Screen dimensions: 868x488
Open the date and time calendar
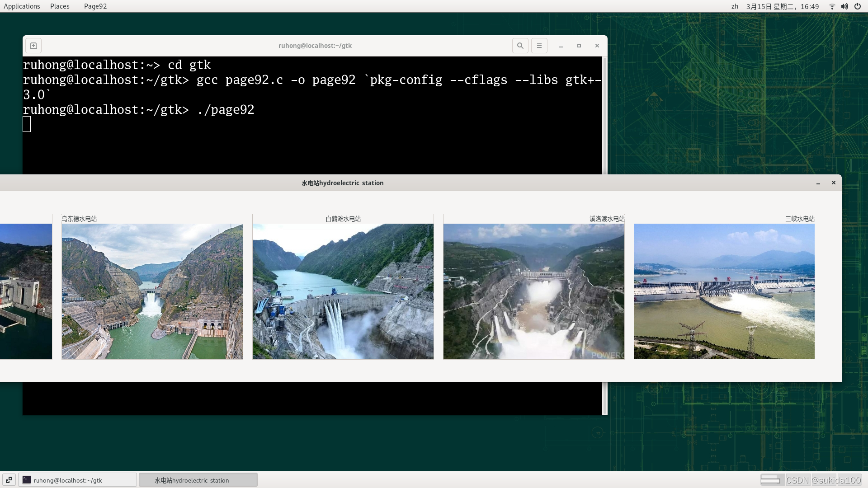click(x=782, y=6)
